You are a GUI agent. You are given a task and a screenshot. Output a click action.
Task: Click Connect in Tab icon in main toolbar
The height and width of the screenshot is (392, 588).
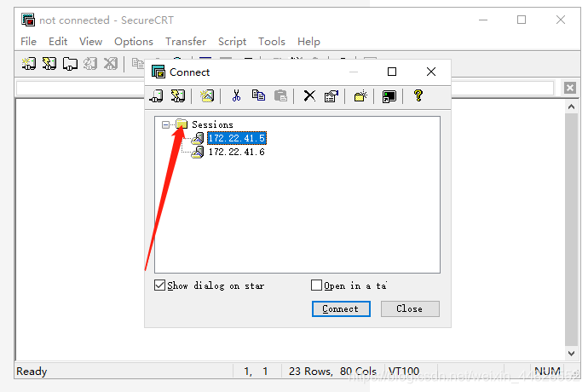(70, 64)
